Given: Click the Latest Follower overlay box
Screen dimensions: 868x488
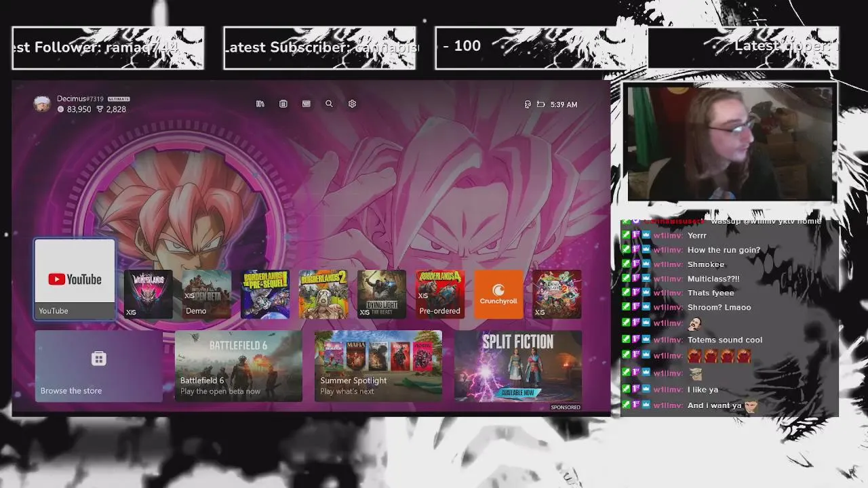Looking at the screenshot, I should [x=108, y=47].
